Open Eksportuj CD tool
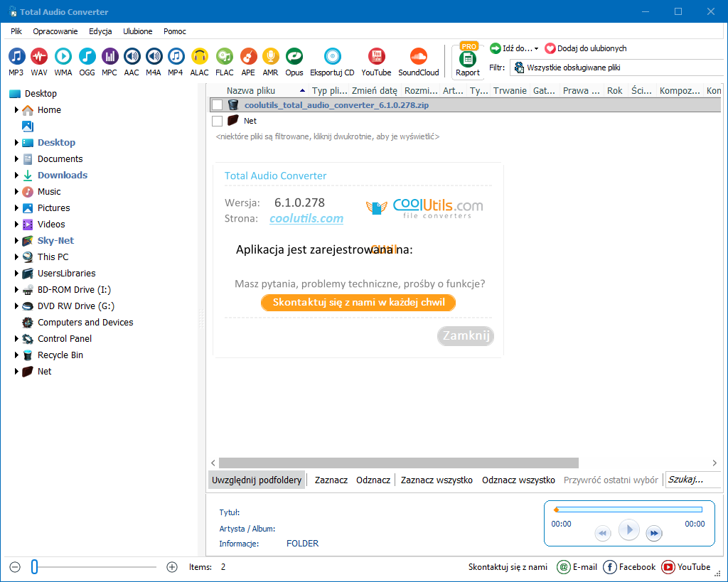Screen dimensions: 728x582 (x=333, y=61)
